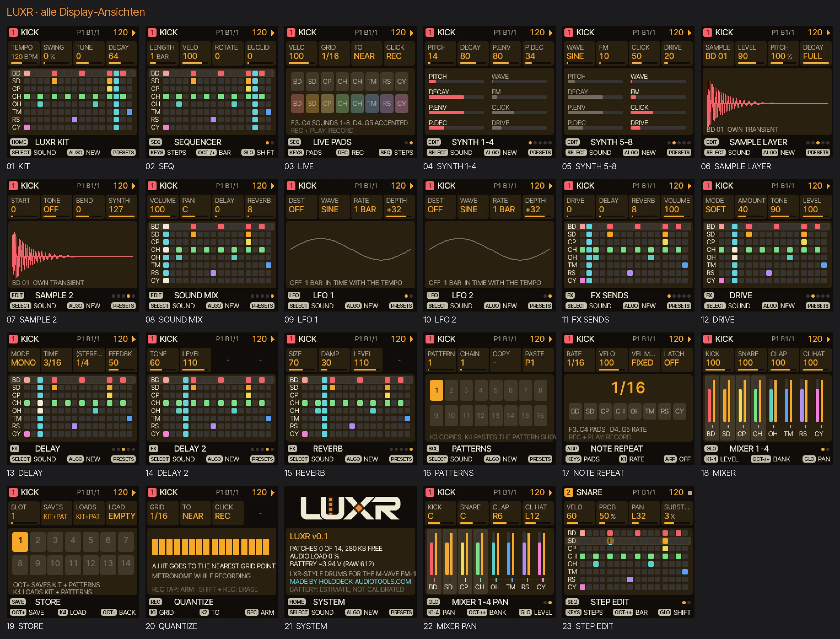The image size is (840, 639).
Task: Select GLO SHIFT in SEQUENCER footer
Action: (258, 153)
